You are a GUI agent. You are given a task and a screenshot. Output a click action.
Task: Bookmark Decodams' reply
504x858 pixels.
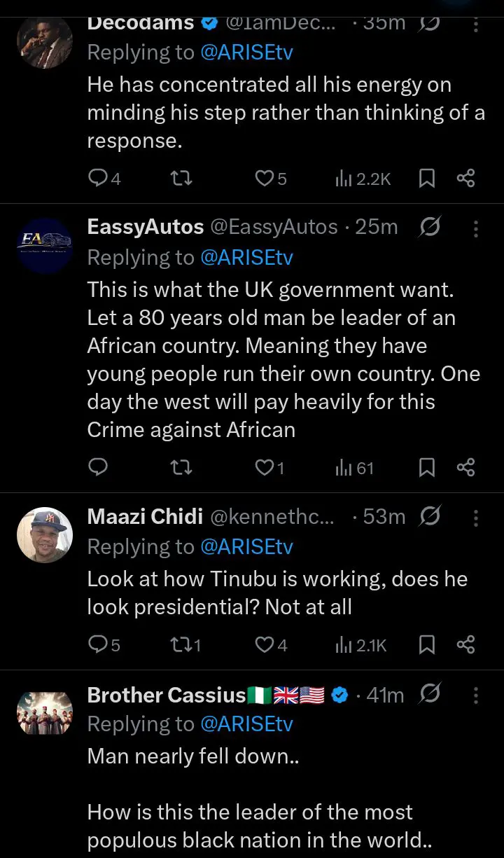point(426,179)
